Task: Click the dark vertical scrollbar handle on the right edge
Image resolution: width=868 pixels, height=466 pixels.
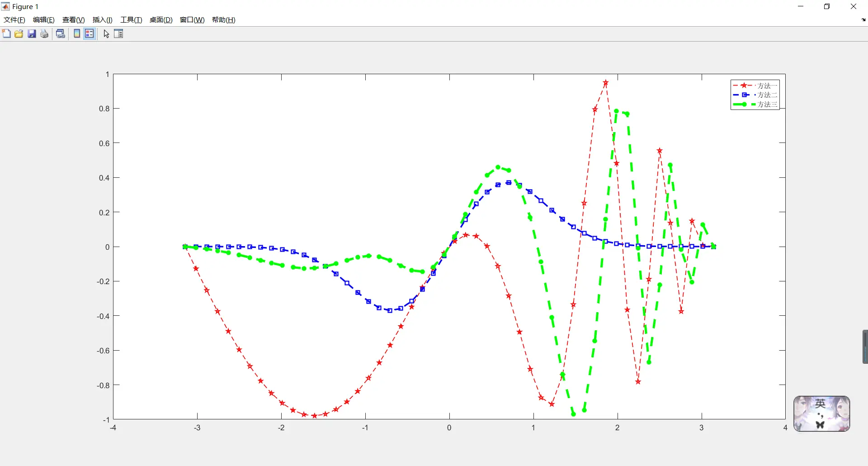Action: [x=865, y=347]
